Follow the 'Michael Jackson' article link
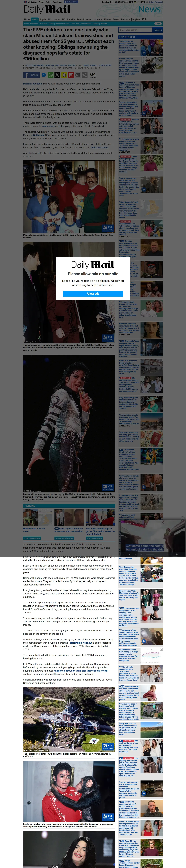The image size is (186, 868). click(32, 84)
